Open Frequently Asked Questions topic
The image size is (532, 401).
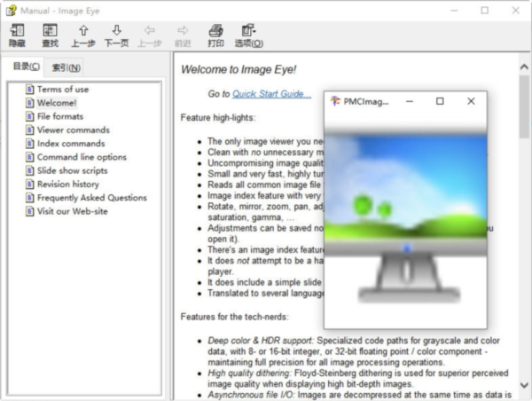tap(92, 198)
